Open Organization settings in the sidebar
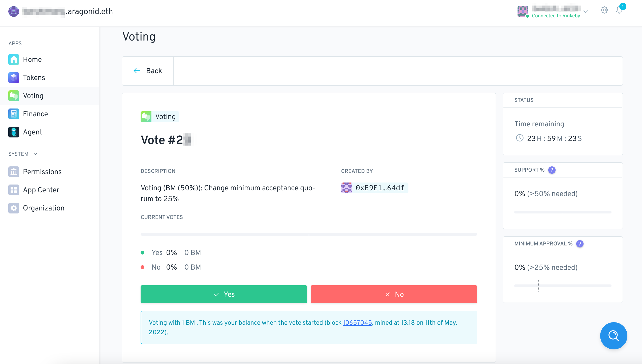Viewport: 642px width, 364px height. click(44, 208)
